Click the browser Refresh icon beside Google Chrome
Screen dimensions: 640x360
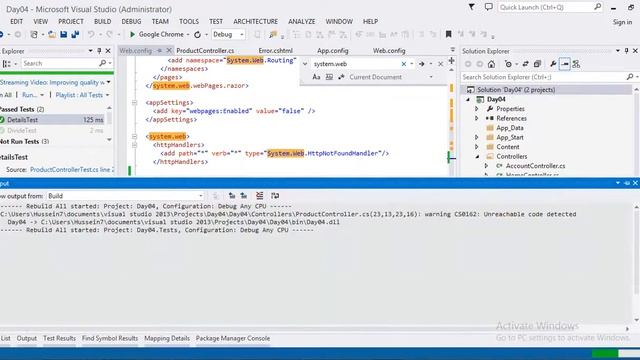tap(198, 35)
